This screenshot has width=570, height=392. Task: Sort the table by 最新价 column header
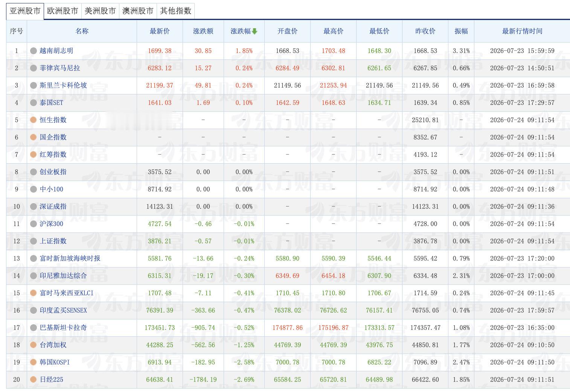[x=160, y=31]
